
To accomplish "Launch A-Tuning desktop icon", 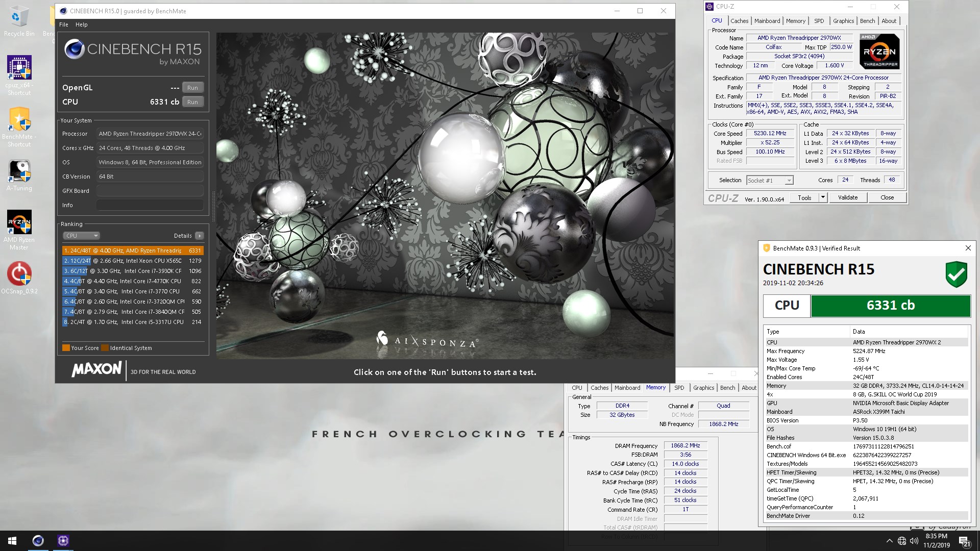I will pos(19,176).
